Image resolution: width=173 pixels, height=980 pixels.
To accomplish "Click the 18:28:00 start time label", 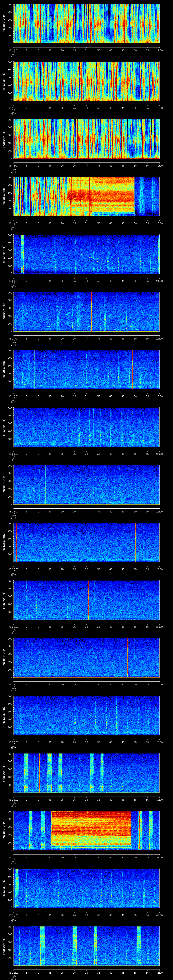I will pyautogui.click(x=14, y=742).
